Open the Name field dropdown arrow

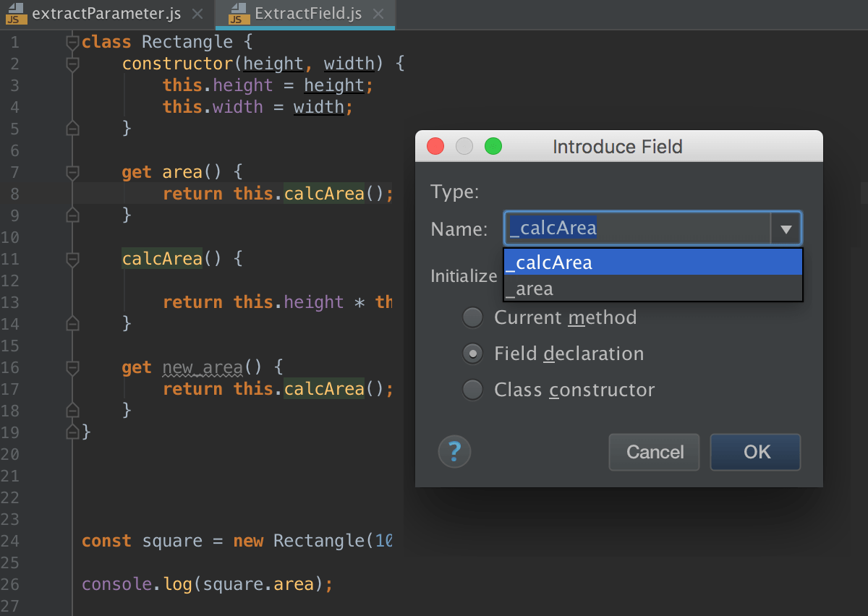pos(786,228)
